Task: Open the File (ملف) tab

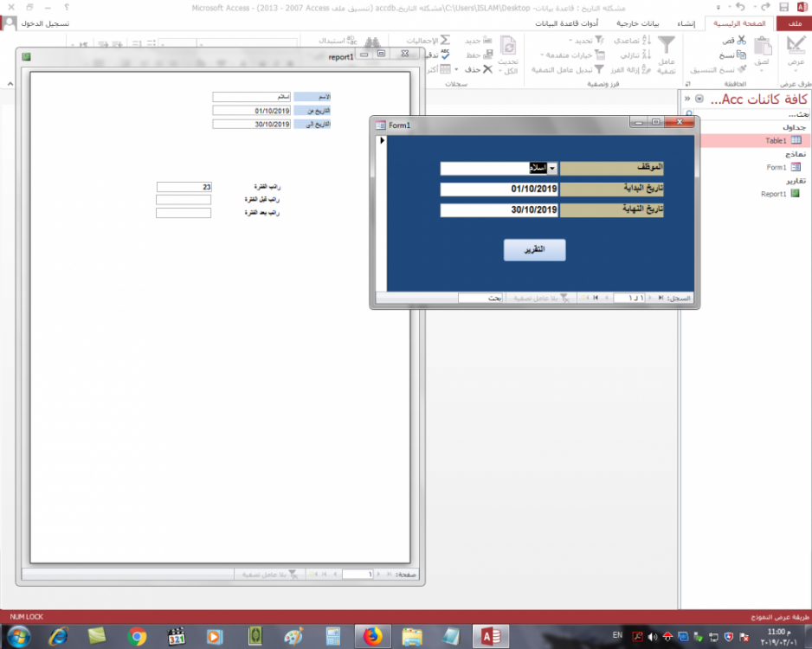Action: coord(794,23)
